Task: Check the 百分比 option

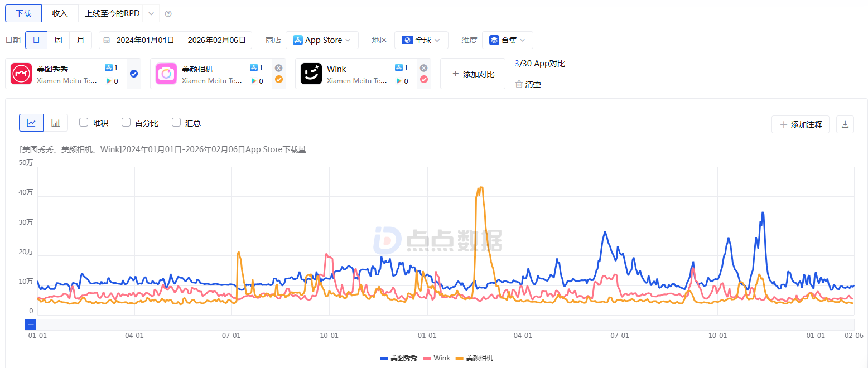Action: coord(126,123)
